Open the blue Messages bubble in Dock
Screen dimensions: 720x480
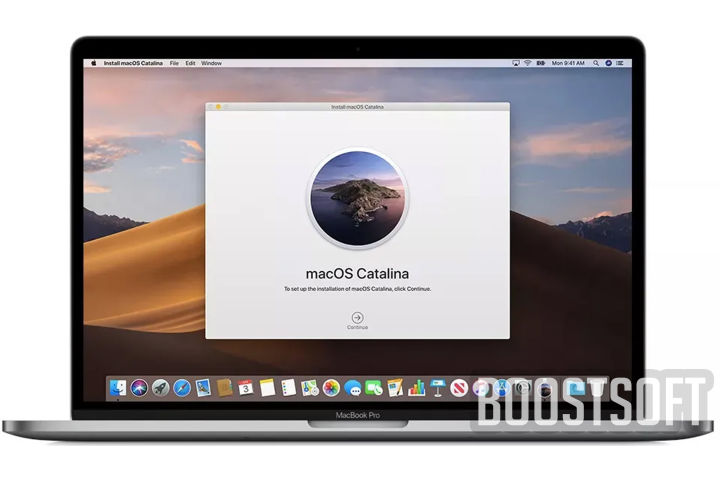[x=353, y=388]
